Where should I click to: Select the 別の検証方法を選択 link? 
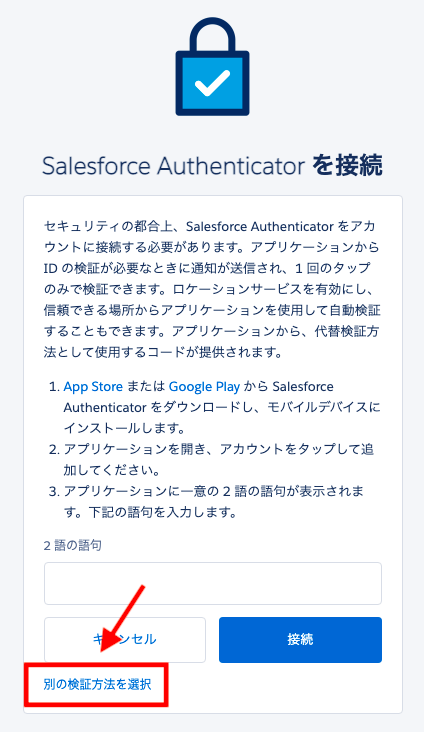(x=97, y=684)
